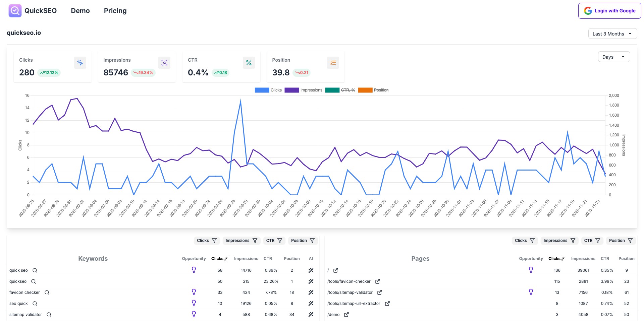Viewport: 644px width, 321px height.
Task: Click magnifier icon beside seo quick keyword
Action: point(35,304)
